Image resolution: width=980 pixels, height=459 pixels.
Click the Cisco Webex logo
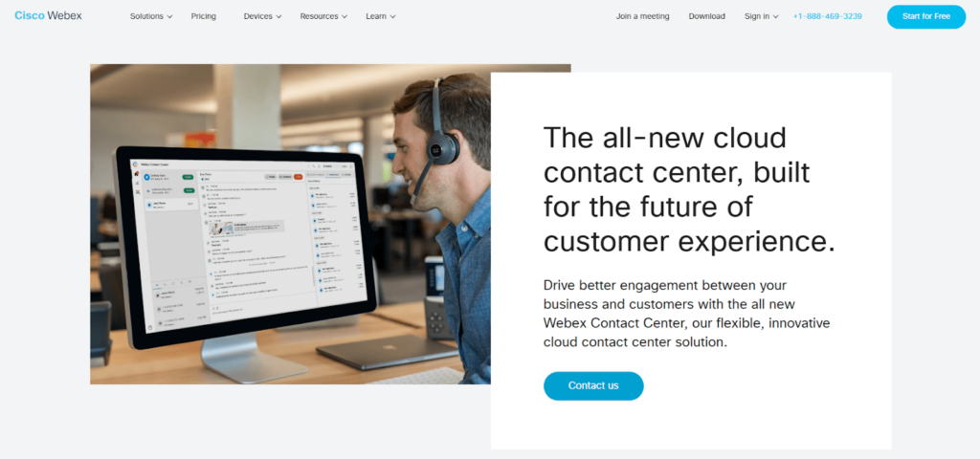48,16
